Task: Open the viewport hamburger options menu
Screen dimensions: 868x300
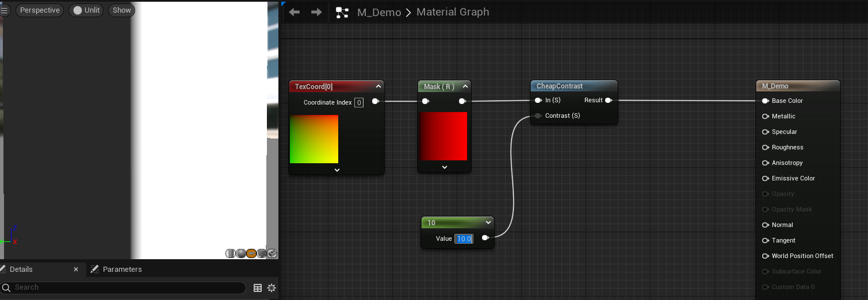Action: click(x=5, y=10)
